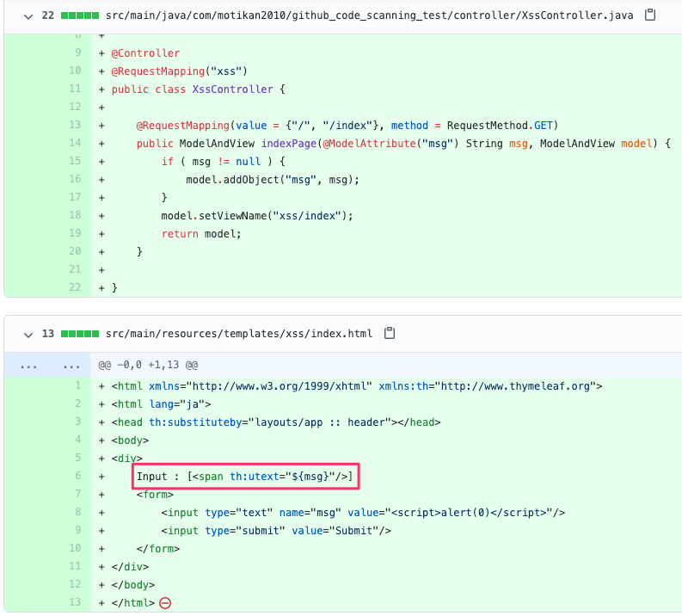Image resolution: width=682 pixels, height=616 pixels.
Task: Select line number 6 of index.html
Action: click(78, 476)
